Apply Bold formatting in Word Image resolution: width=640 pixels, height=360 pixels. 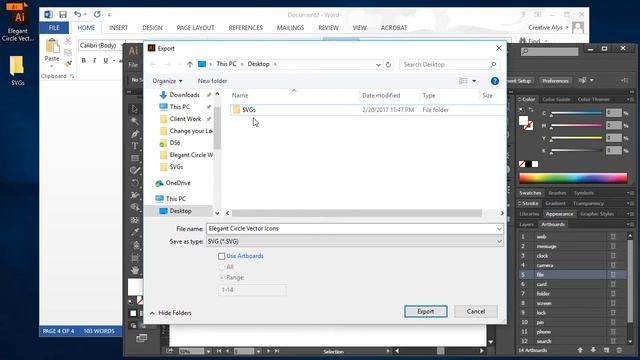[84, 60]
